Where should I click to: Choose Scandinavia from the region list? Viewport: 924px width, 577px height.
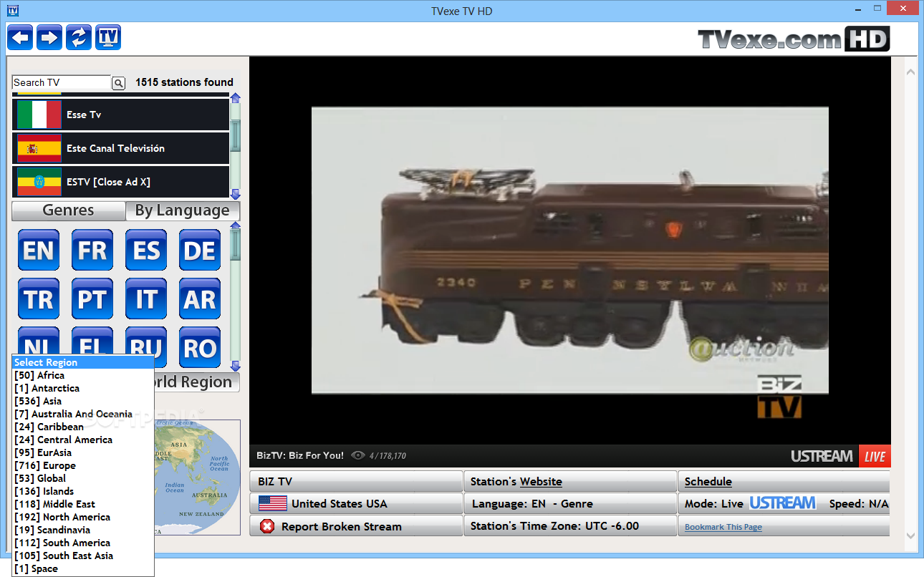point(83,530)
